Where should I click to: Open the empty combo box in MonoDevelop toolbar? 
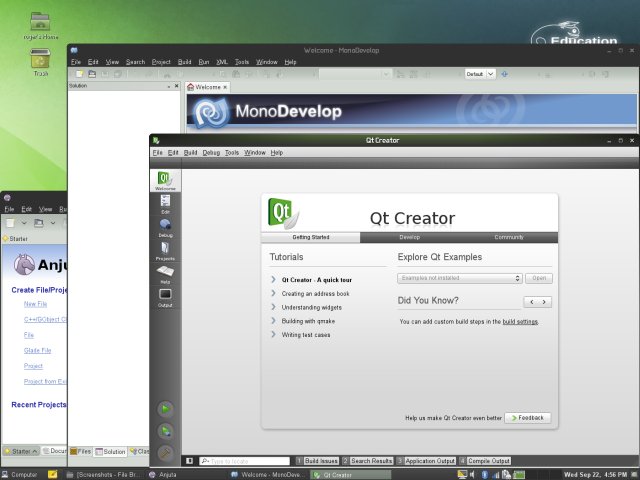(x=354, y=74)
